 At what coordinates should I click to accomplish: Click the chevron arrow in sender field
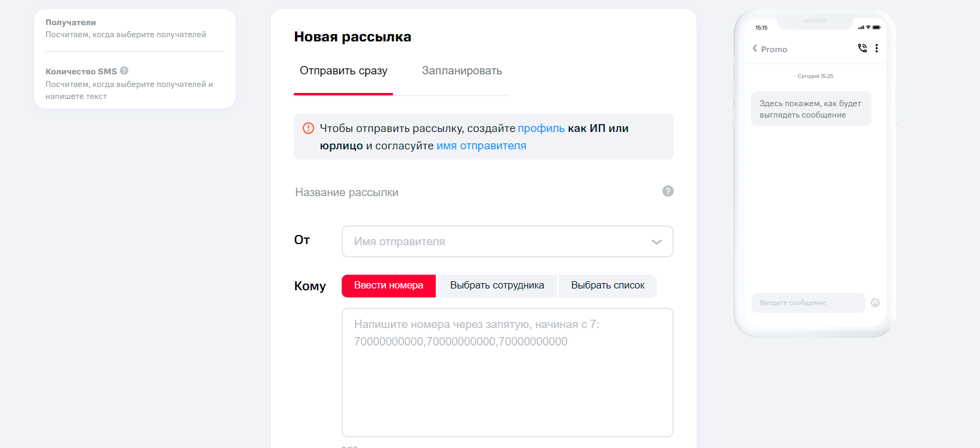[x=656, y=242]
